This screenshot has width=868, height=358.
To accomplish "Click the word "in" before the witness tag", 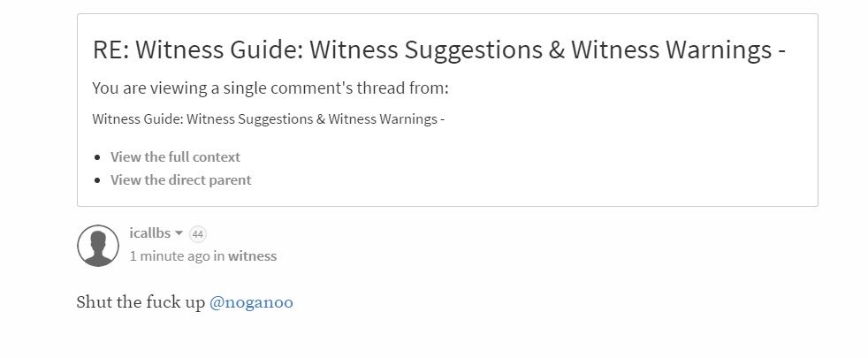I will click(219, 256).
